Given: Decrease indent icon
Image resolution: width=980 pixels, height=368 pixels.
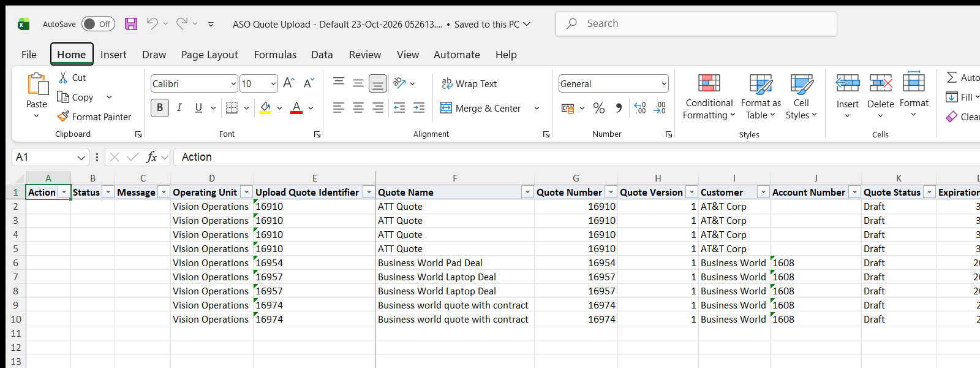Looking at the screenshot, I should [x=399, y=108].
